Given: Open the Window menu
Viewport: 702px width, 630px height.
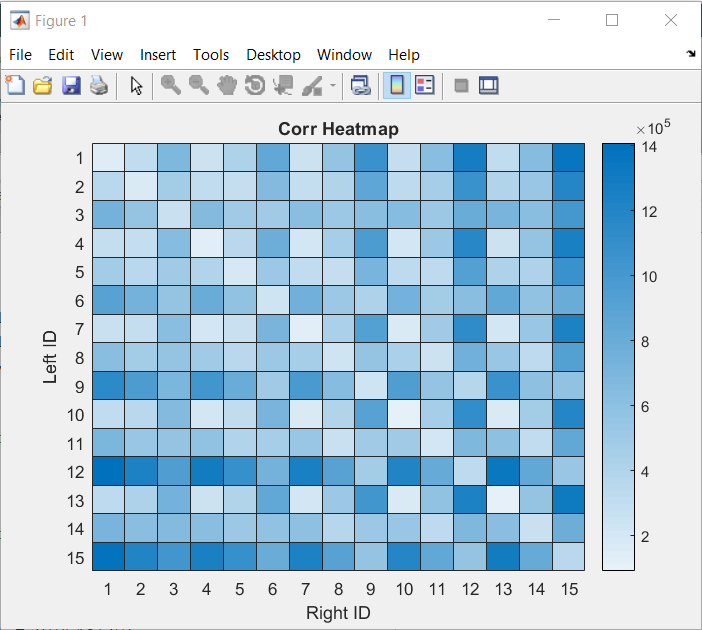Looking at the screenshot, I should pyautogui.click(x=344, y=55).
